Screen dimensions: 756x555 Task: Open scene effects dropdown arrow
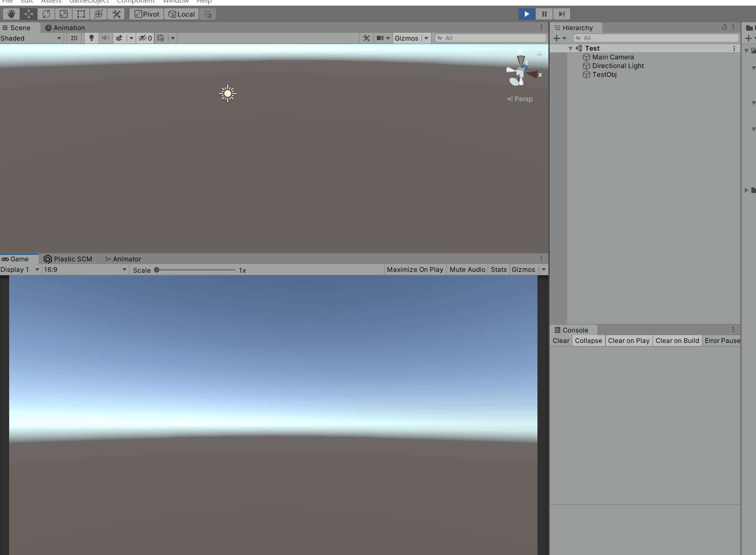[131, 38]
